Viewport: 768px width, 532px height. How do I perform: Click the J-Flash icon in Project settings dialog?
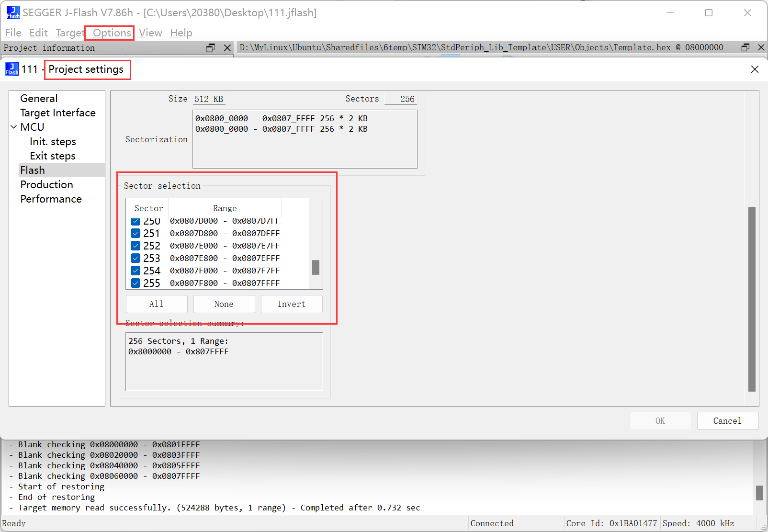(x=12, y=69)
